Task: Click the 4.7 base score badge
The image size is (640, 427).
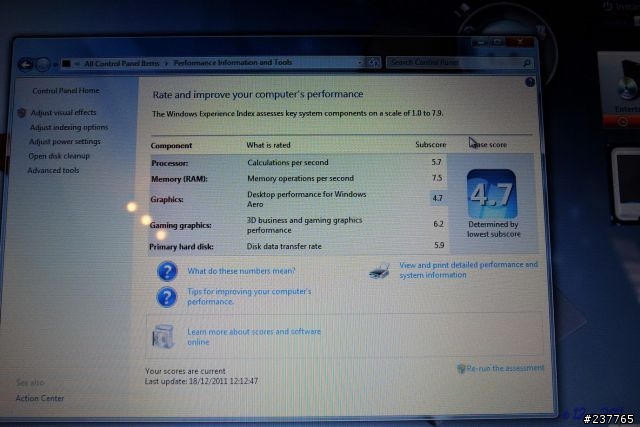Action: (x=492, y=194)
